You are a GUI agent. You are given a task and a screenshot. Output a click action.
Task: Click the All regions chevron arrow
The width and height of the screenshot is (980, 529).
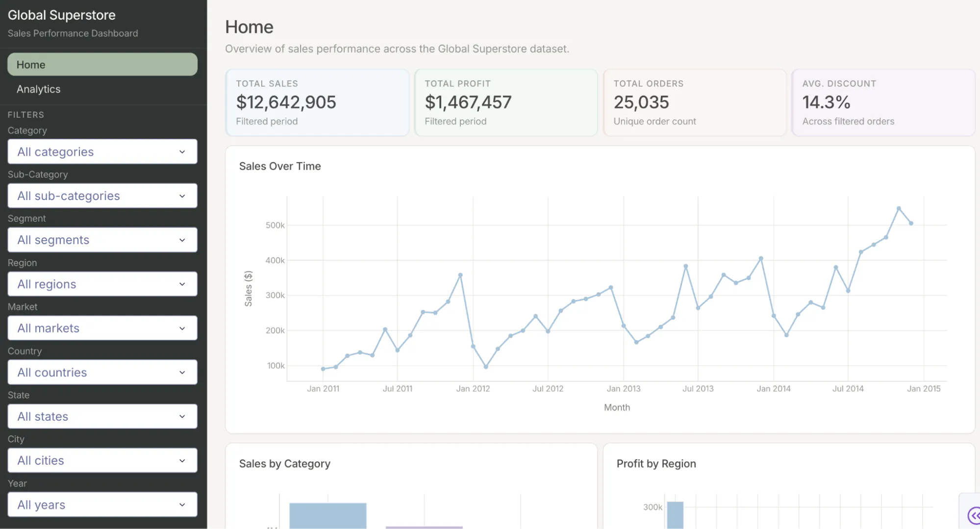coord(182,284)
